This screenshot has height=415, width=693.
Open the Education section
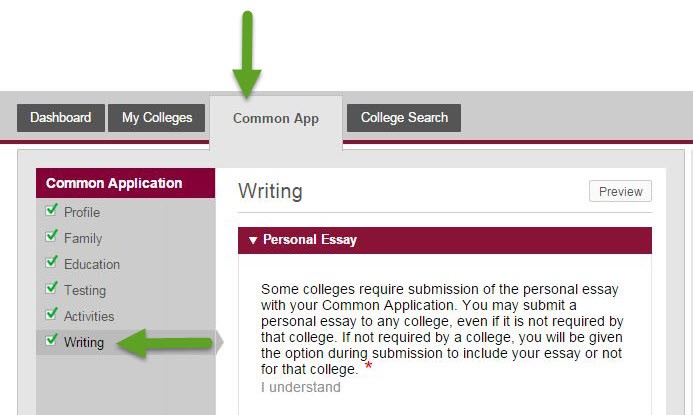coord(92,264)
